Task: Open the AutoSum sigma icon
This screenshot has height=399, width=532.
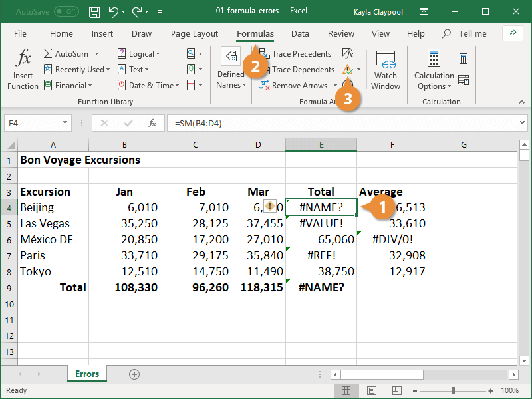Action: pyautogui.click(x=48, y=54)
